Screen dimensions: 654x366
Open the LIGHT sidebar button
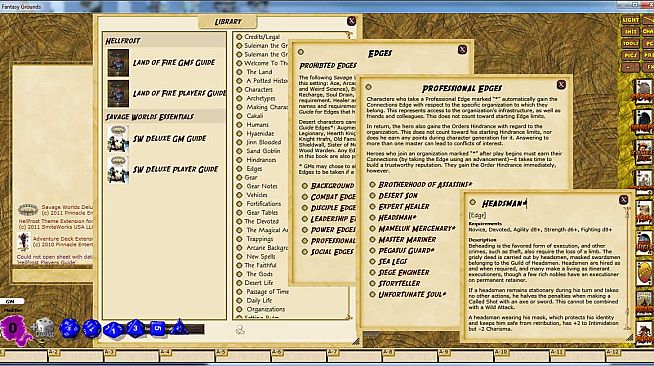(630, 20)
